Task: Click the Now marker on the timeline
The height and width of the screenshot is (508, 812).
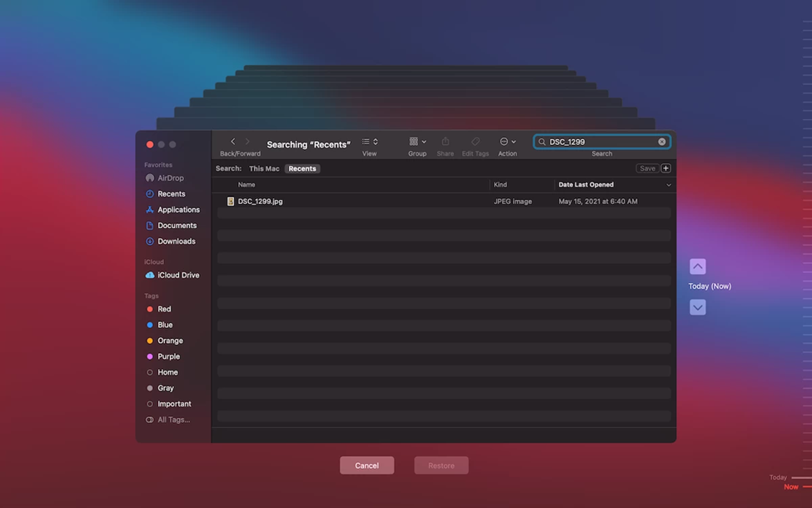Action: (791, 487)
